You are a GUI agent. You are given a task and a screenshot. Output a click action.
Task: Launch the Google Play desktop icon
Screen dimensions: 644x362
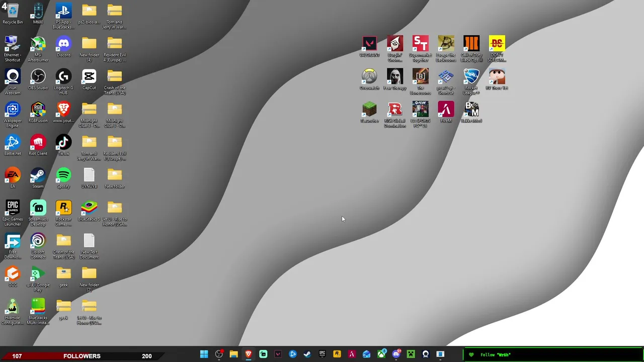(38, 279)
